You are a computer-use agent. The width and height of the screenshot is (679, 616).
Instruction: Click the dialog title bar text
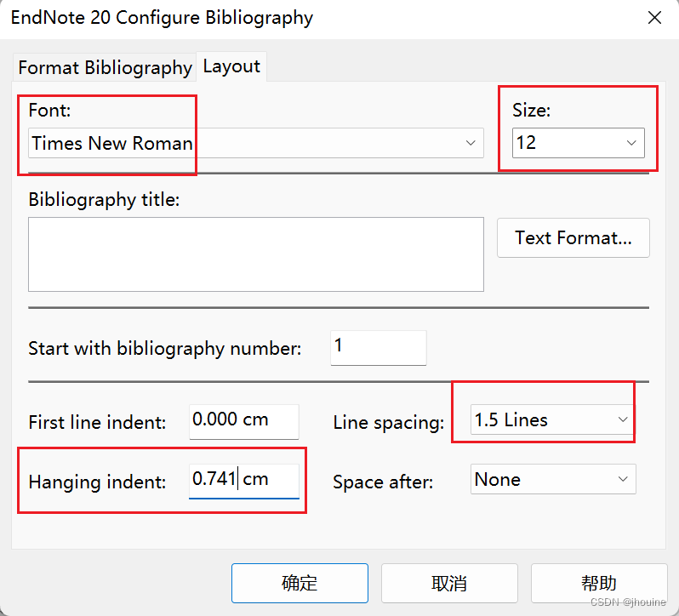click(x=162, y=18)
